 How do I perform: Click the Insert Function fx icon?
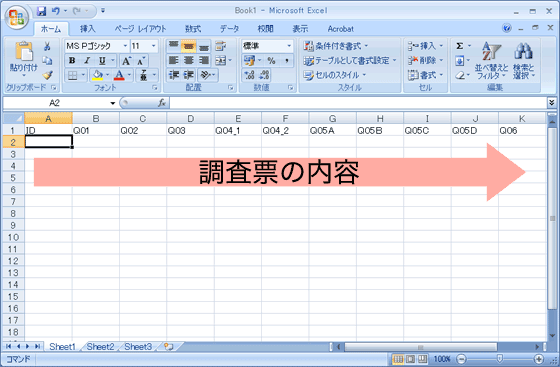tap(162, 103)
